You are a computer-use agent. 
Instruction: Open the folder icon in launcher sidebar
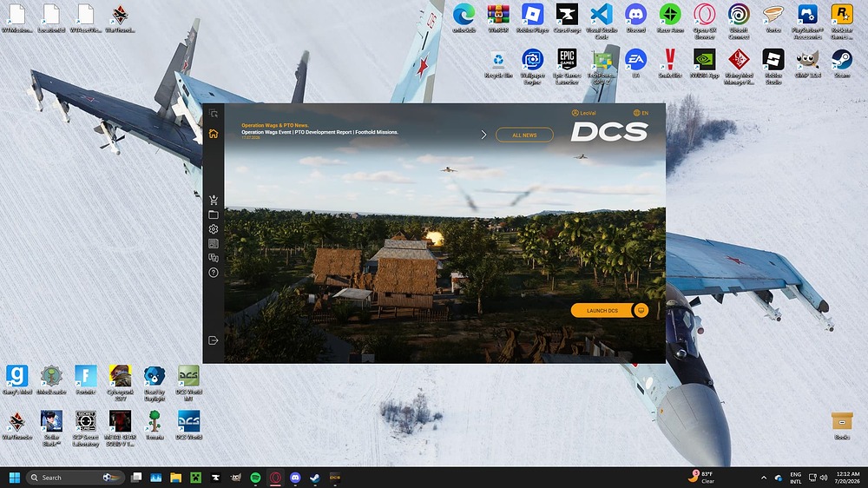[214, 214]
